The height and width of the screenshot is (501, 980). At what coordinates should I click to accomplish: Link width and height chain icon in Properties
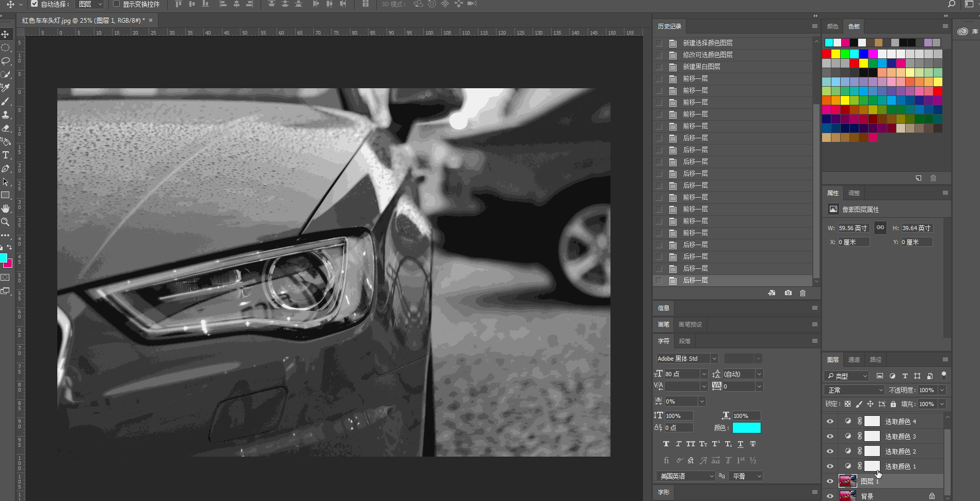click(880, 228)
